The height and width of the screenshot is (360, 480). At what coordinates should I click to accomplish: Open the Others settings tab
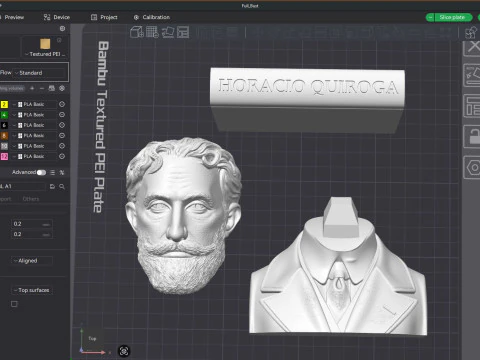click(x=31, y=199)
